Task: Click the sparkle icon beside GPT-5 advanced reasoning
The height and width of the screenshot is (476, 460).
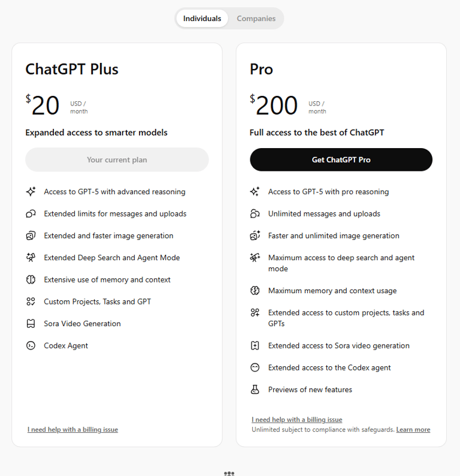Action: (x=31, y=192)
